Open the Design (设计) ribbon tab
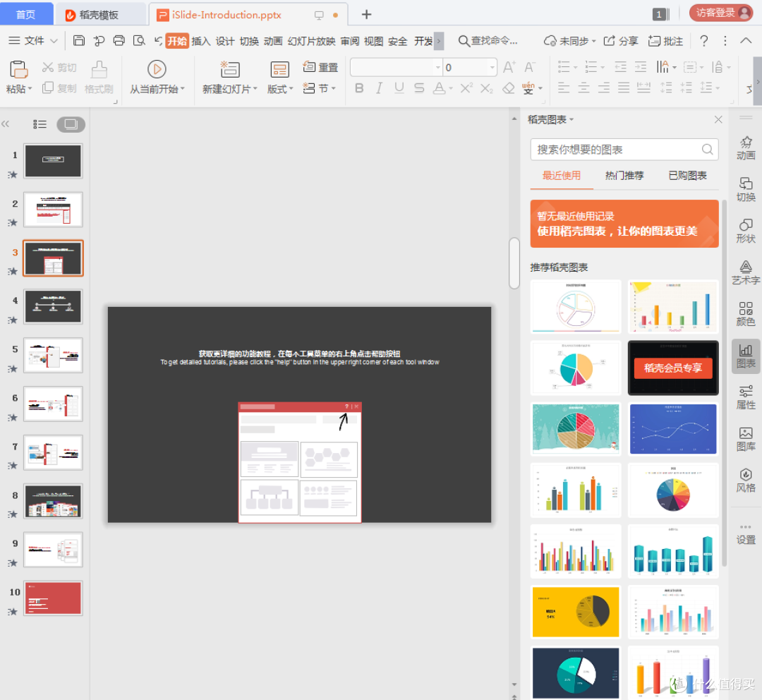 [225, 41]
